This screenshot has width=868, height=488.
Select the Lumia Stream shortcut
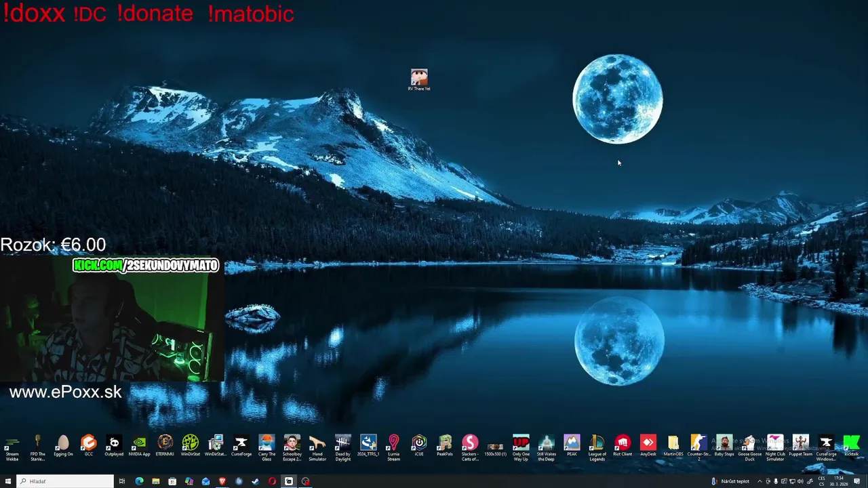coord(394,448)
